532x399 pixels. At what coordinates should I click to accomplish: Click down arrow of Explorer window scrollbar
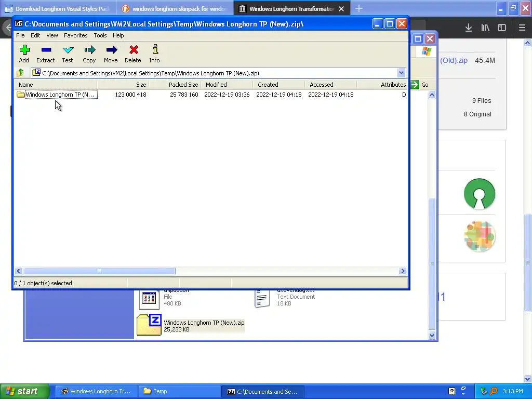432,335
